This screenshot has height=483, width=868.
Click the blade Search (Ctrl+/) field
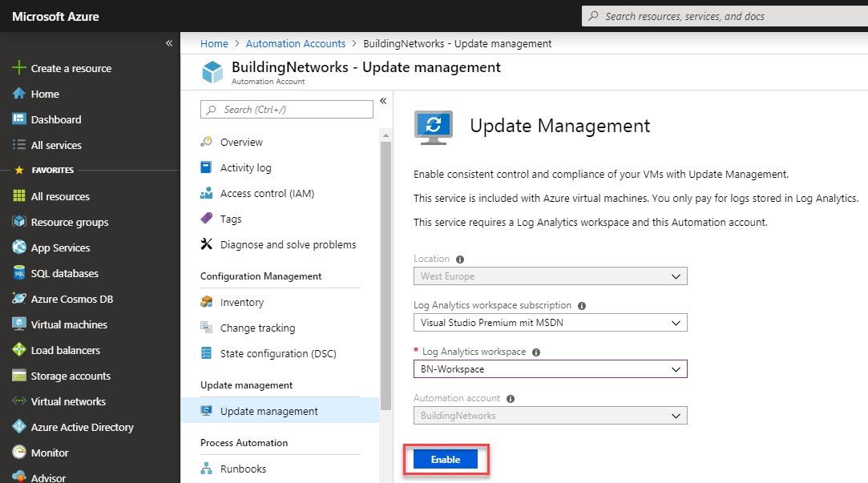coord(287,110)
